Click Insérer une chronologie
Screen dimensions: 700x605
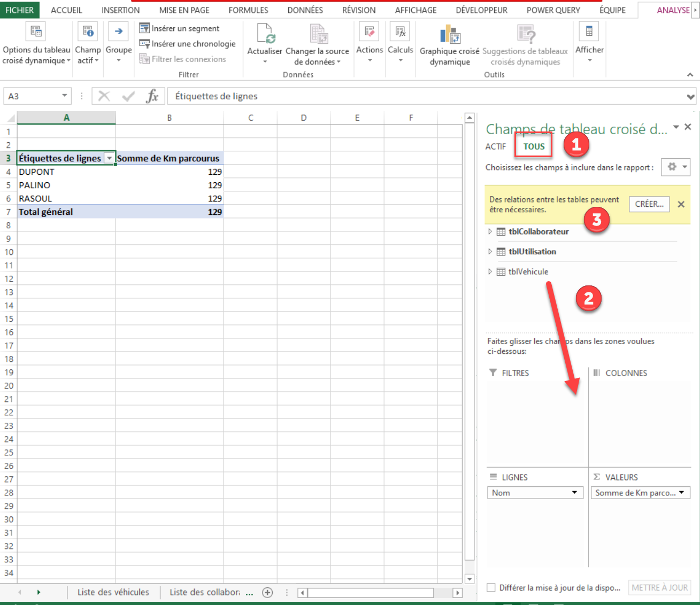187,44
